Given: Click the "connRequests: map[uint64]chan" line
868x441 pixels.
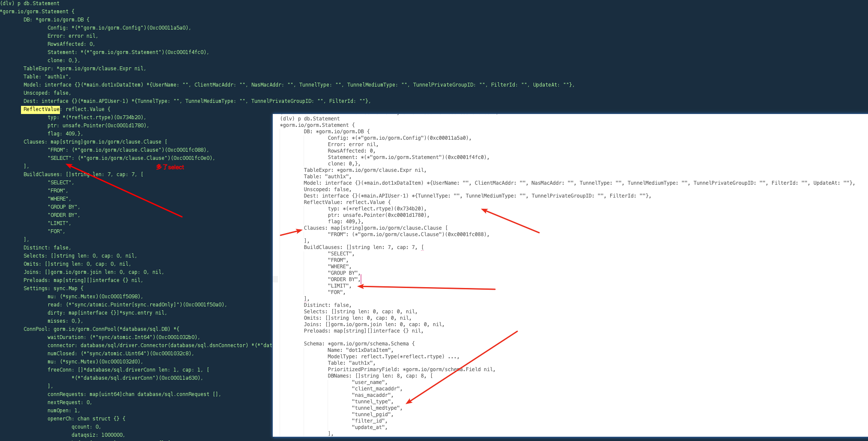Looking at the screenshot, I should 134,394.
